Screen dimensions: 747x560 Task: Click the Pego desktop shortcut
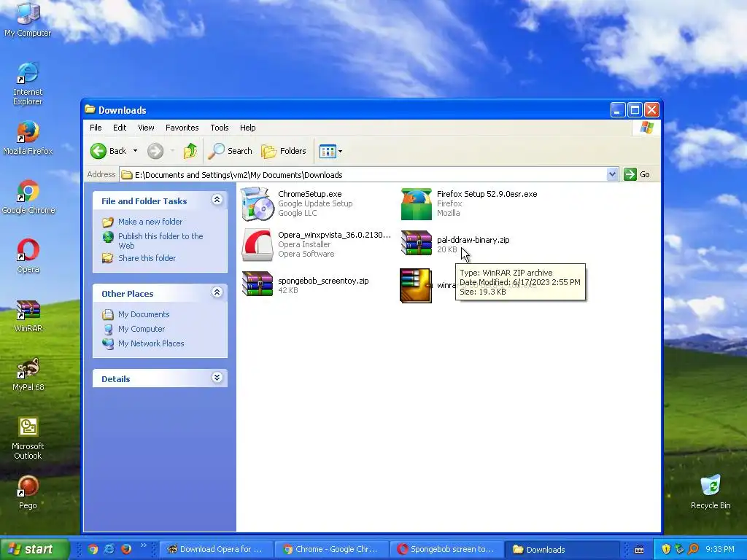[28, 492]
